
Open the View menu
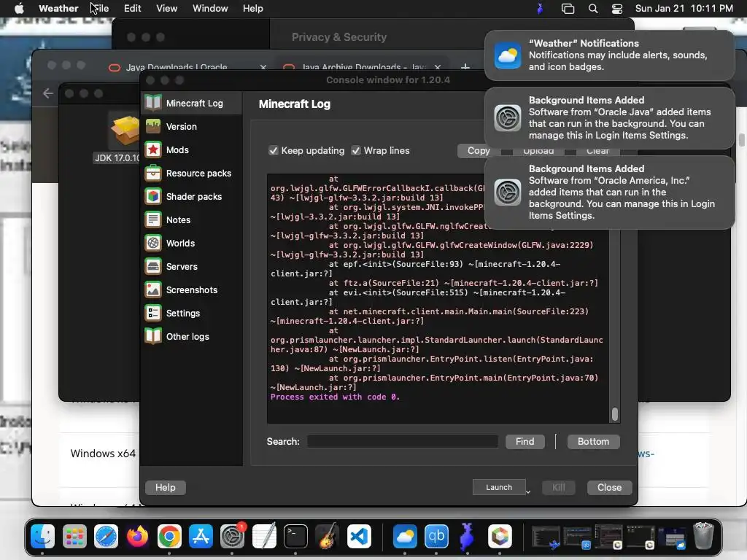[167, 9]
